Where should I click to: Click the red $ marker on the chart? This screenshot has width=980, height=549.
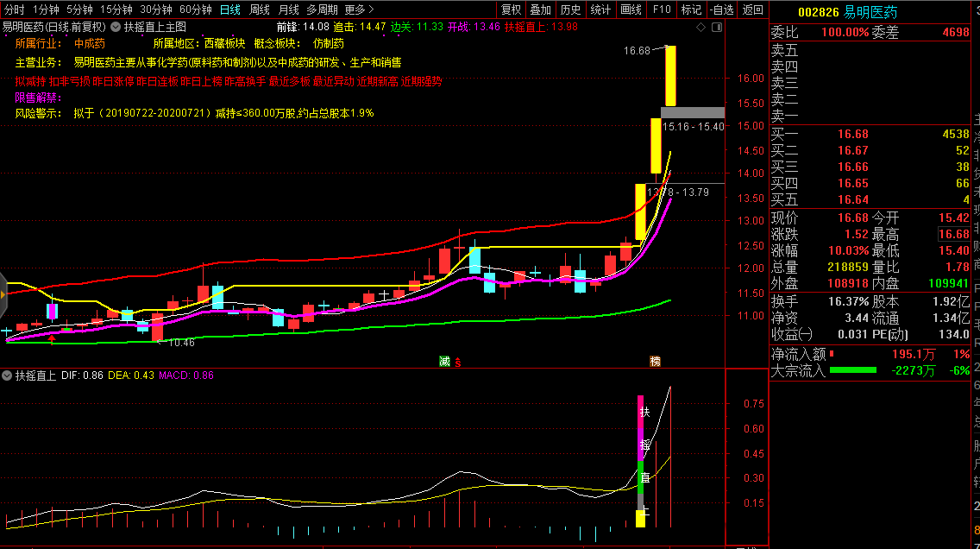(458, 361)
